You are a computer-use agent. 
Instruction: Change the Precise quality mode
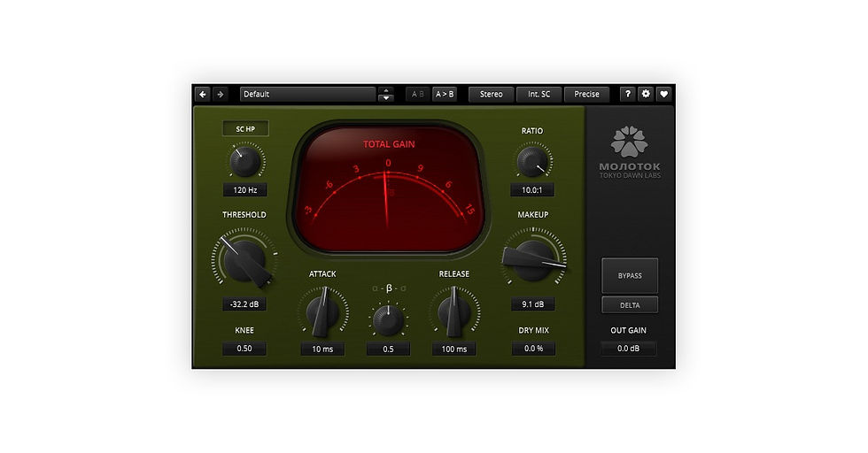point(586,94)
